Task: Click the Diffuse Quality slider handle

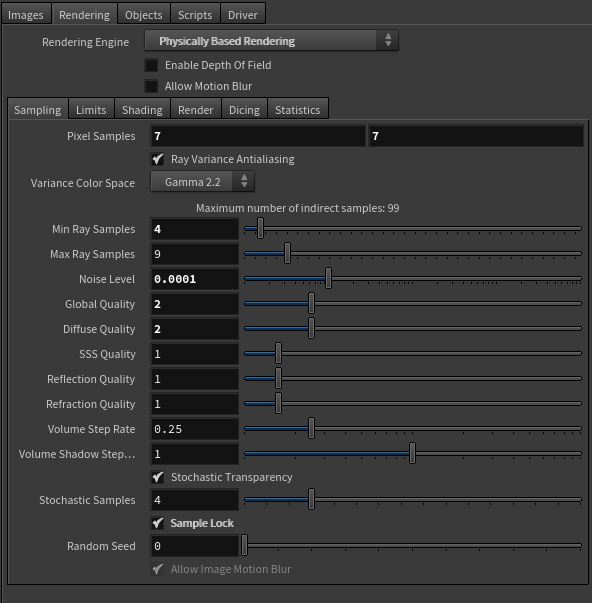Action: coord(312,328)
